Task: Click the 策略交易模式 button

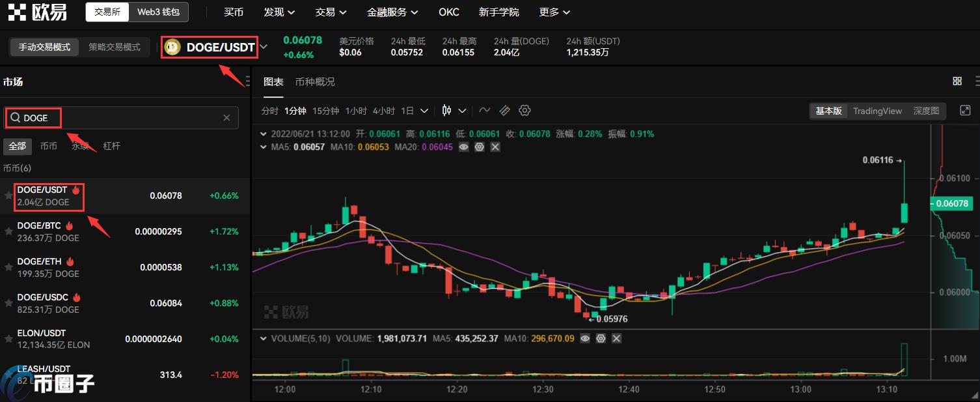Action: [115, 47]
